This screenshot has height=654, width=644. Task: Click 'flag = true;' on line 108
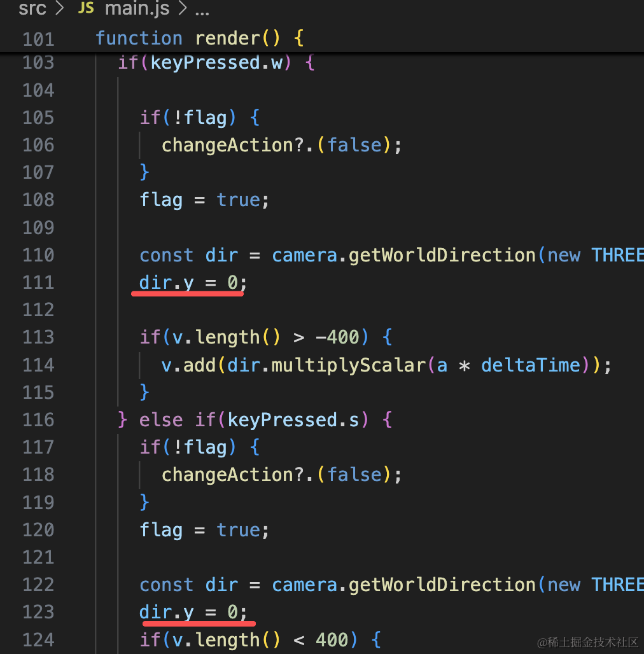pos(204,200)
